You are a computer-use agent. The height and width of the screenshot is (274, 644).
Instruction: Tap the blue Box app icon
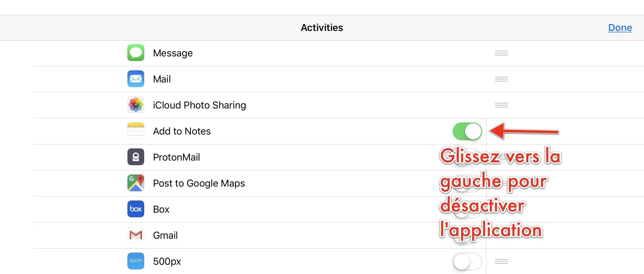(x=136, y=209)
